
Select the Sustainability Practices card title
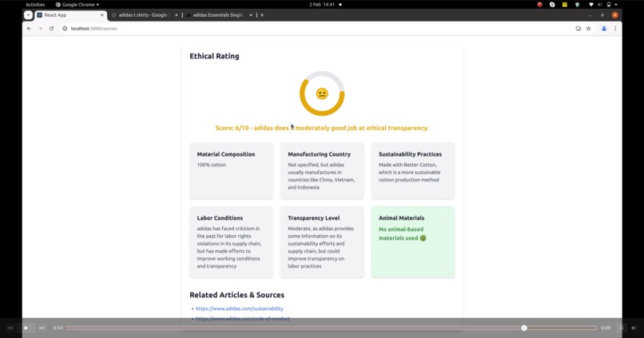pos(411,154)
